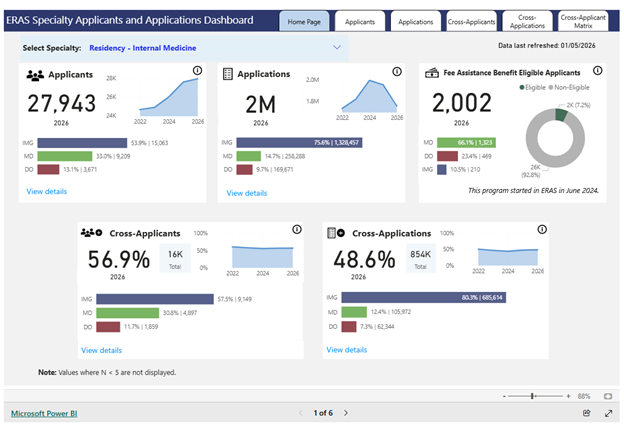Zoom out with the minus icon
This screenshot has height=431, width=624.
click(504, 396)
